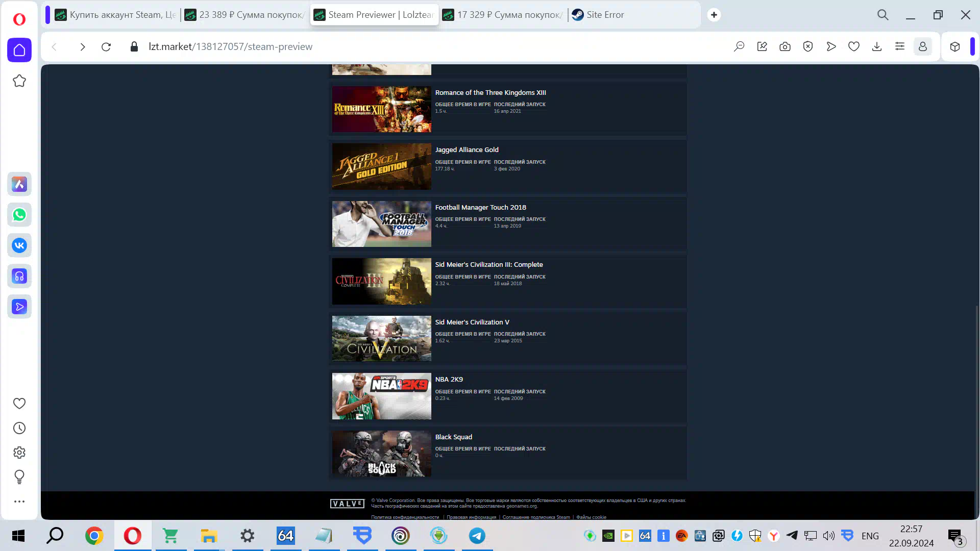Open 'Файлы cookie' footer link
The image size is (980, 551).
592,517
